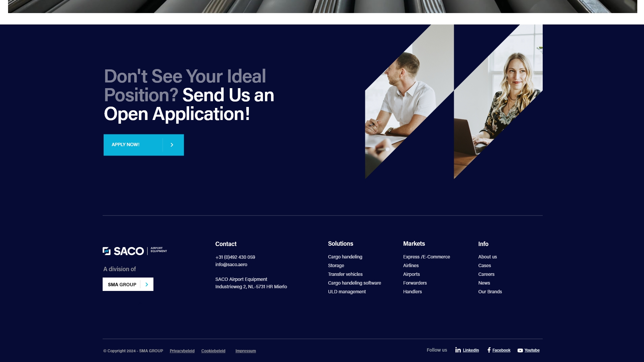Open the Cookiebeleid link

(213, 351)
